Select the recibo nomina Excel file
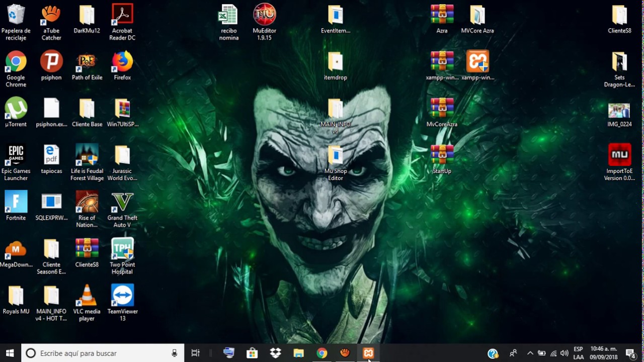644x362 pixels. pos(228,22)
